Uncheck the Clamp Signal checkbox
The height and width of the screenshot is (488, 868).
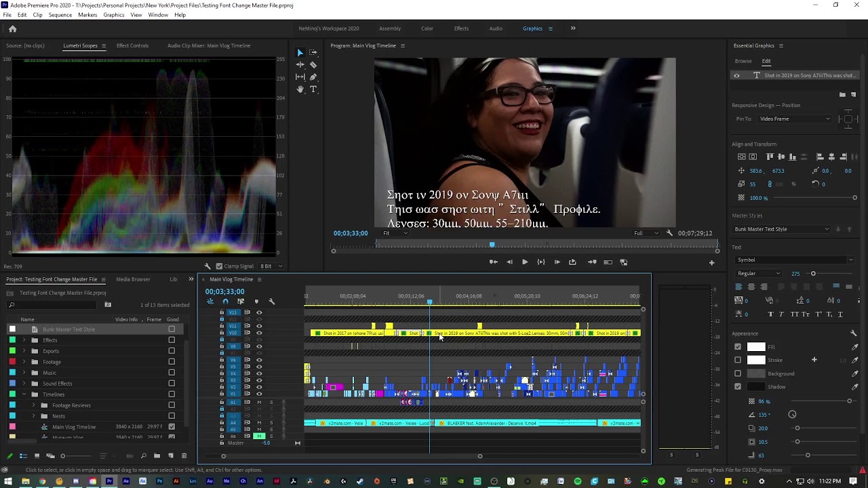219,266
